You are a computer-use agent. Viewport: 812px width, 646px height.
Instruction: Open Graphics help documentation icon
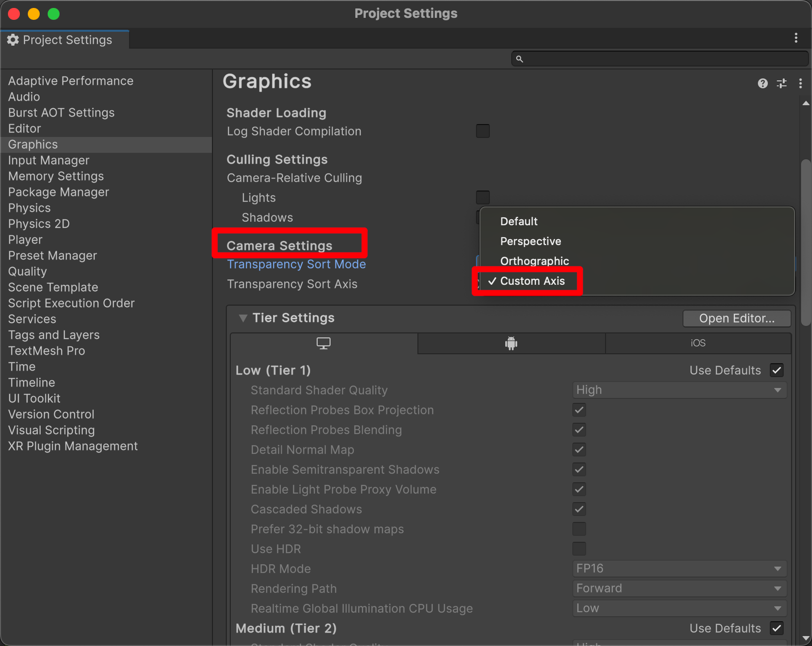tap(763, 83)
